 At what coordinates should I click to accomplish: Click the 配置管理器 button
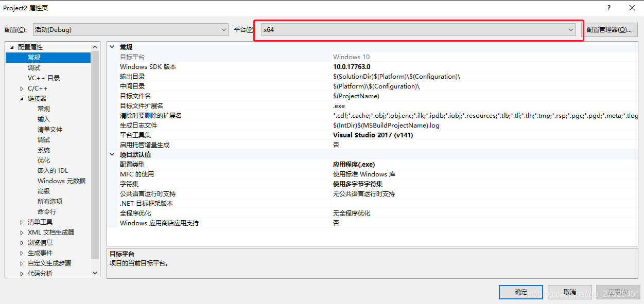pyautogui.click(x=611, y=29)
